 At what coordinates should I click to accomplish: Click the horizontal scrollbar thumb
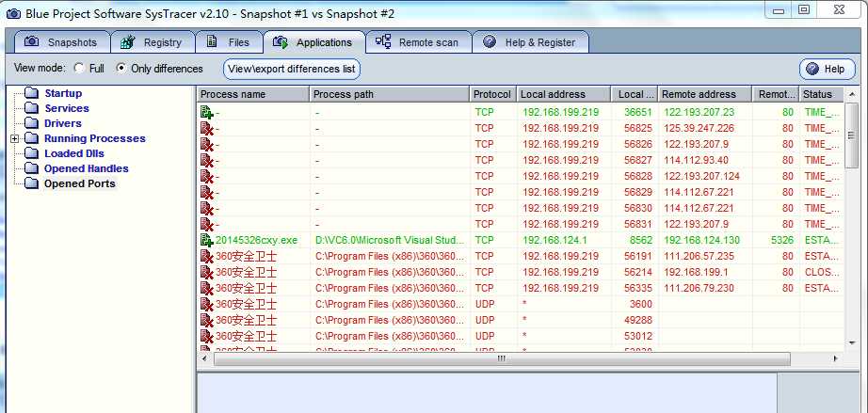coord(502,358)
